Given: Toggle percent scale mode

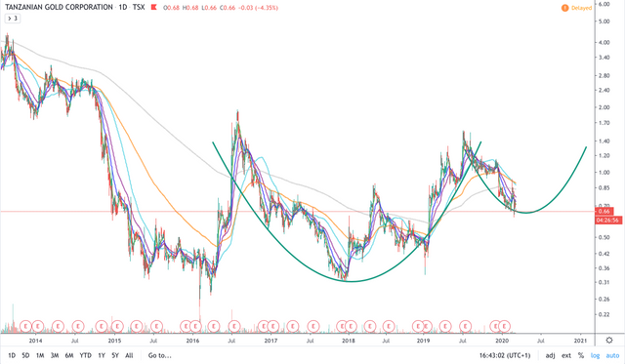Looking at the screenshot, I should pyautogui.click(x=581, y=355).
